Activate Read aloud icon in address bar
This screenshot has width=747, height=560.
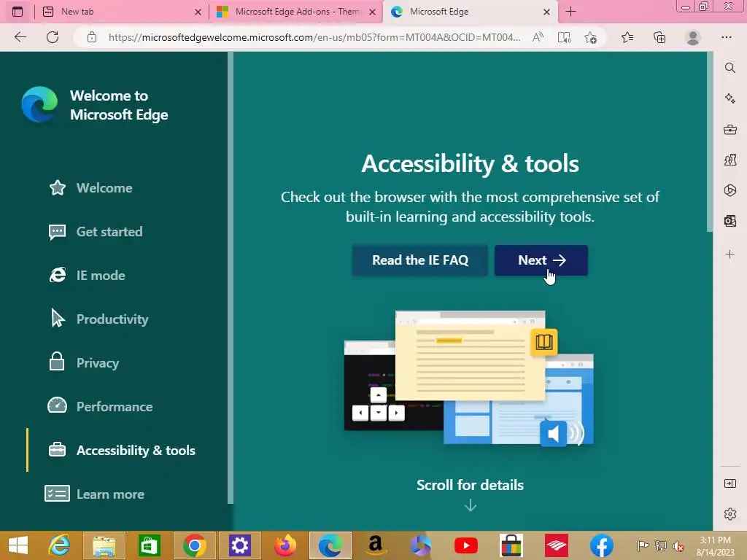pyautogui.click(x=538, y=37)
